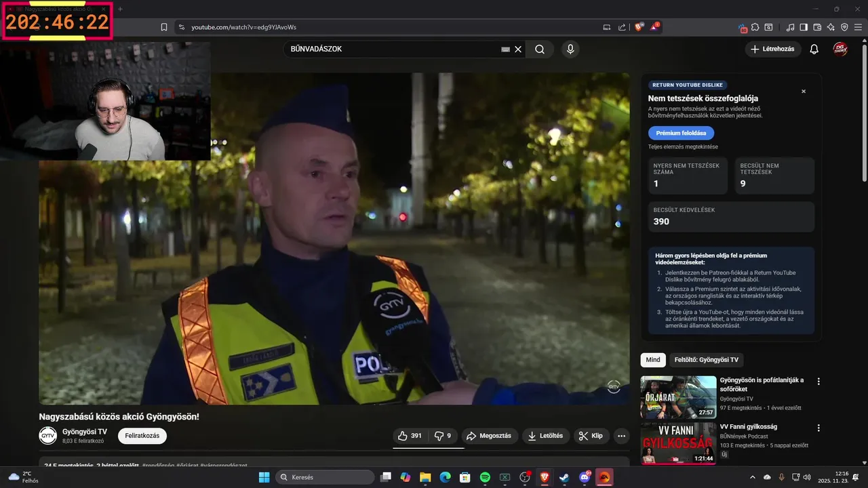Open options for Gyöngyösön is pofátlanítják video
The width and height of the screenshot is (868, 488).
tap(818, 382)
